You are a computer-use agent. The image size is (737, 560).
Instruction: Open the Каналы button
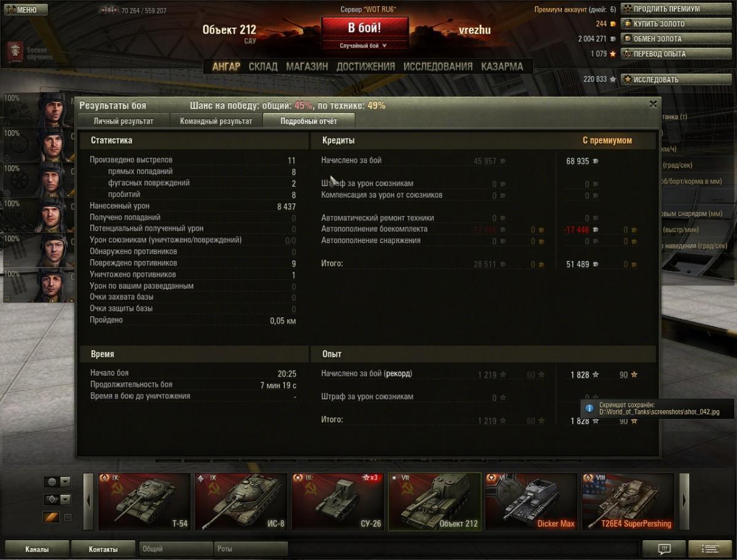pyautogui.click(x=37, y=549)
